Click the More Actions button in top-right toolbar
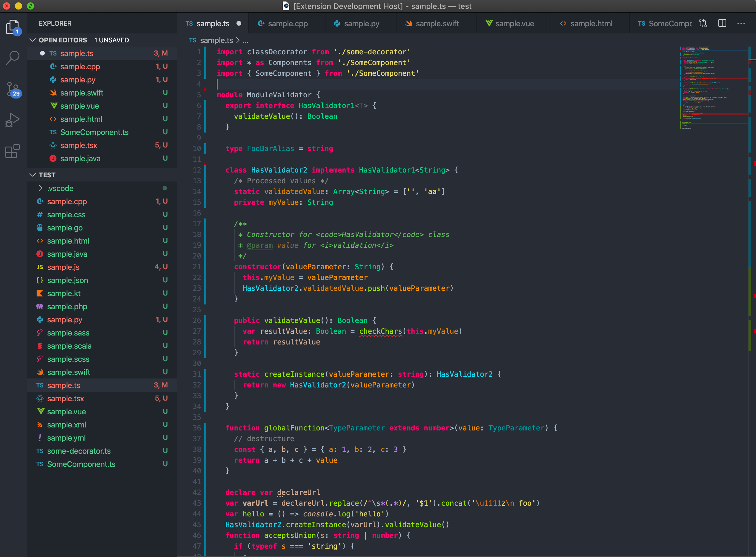This screenshot has width=756, height=557. pos(741,24)
